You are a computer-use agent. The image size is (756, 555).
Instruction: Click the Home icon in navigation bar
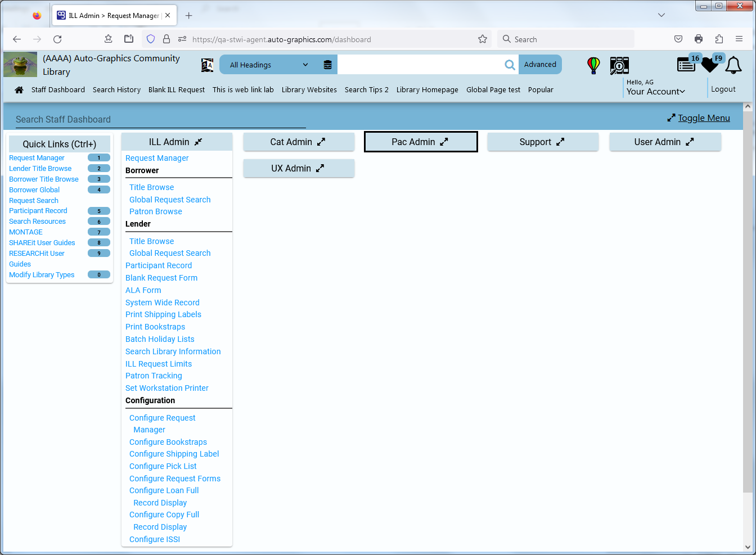[19, 90]
